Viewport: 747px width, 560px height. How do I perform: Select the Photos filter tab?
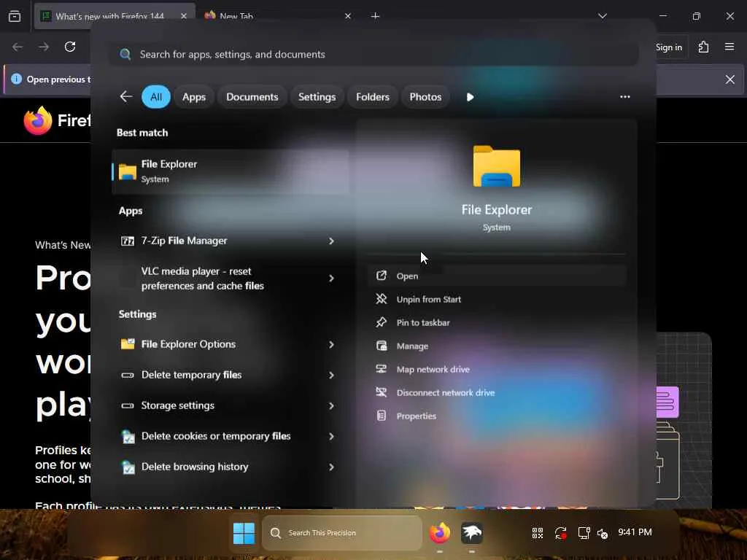pos(425,97)
